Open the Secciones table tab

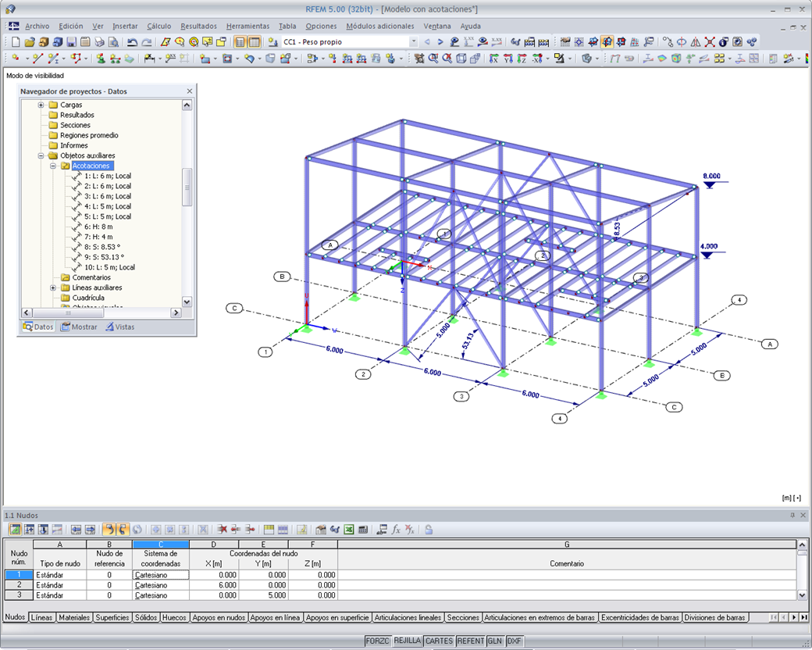tap(463, 617)
